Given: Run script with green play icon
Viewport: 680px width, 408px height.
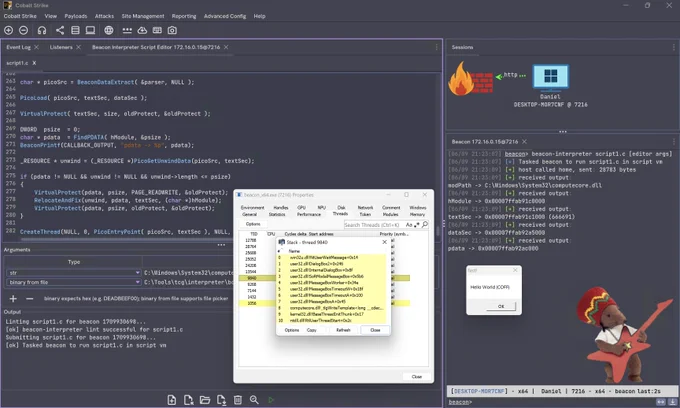Looking at the screenshot, I should [x=271, y=400].
